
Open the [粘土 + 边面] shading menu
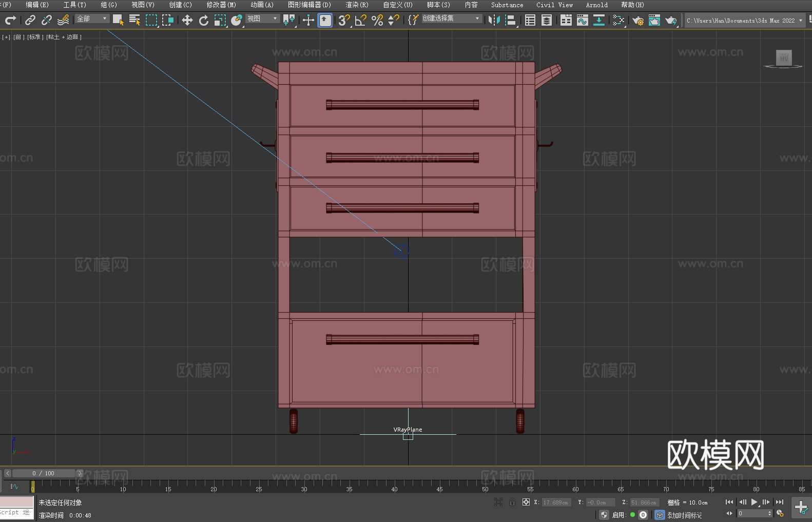[64, 37]
